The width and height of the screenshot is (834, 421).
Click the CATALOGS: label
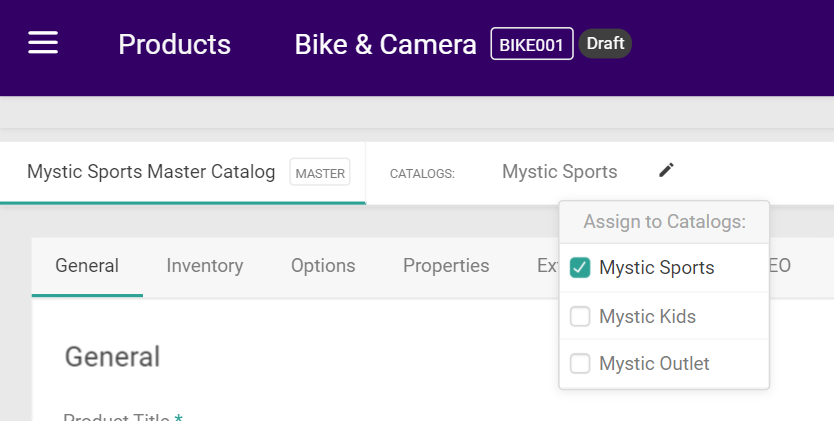pos(422,174)
